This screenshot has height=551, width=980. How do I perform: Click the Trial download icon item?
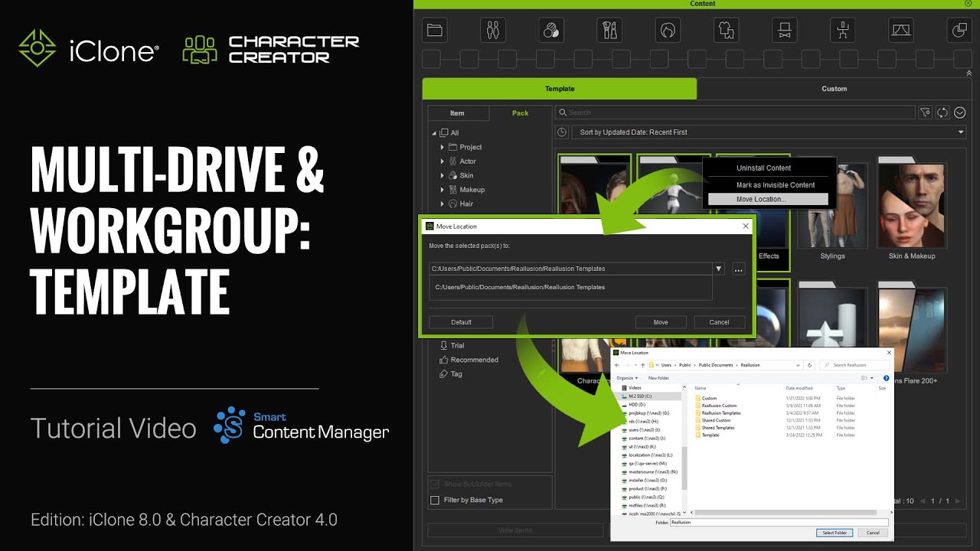pyautogui.click(x=443, y=345)
